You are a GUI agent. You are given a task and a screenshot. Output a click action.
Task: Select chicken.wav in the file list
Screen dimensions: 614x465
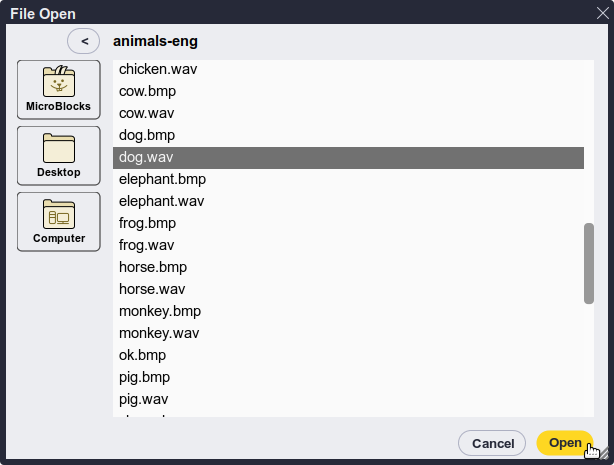[x=349, y=69]
